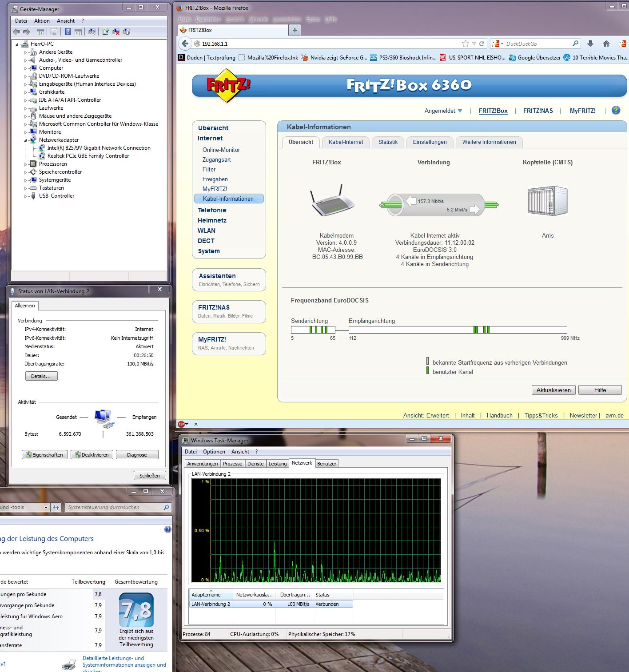This screenshot has height=672, width=629.
Task: Select Realtek PCIe GBE Family Controller
Action: 88,156
